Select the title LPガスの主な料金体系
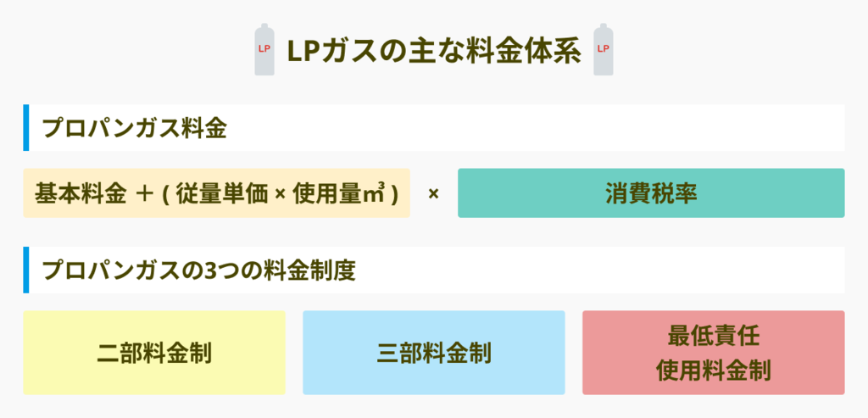The width and height of the screenshot is (868, 418). coord(433,50)
